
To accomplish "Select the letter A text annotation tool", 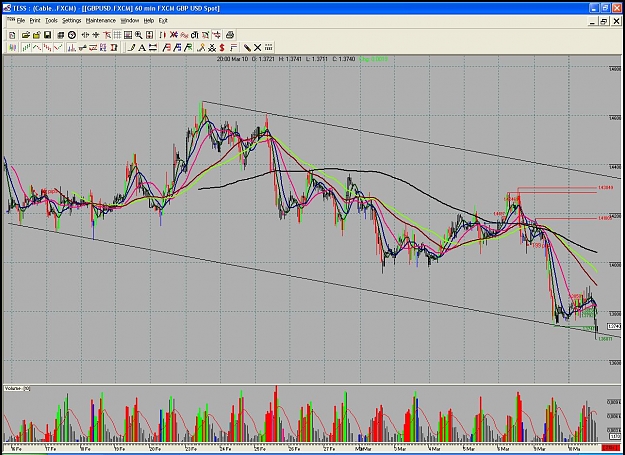I will pyautogui.click(x=142, y=48).
